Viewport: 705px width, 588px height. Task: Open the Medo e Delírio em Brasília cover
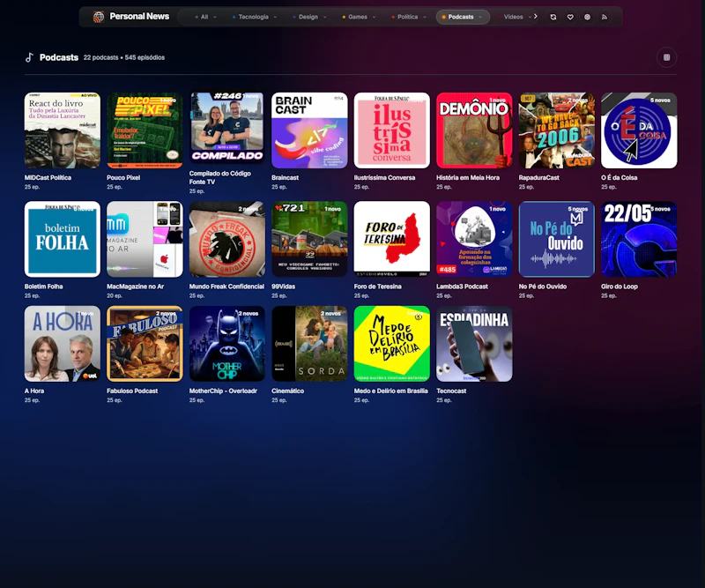392,344
